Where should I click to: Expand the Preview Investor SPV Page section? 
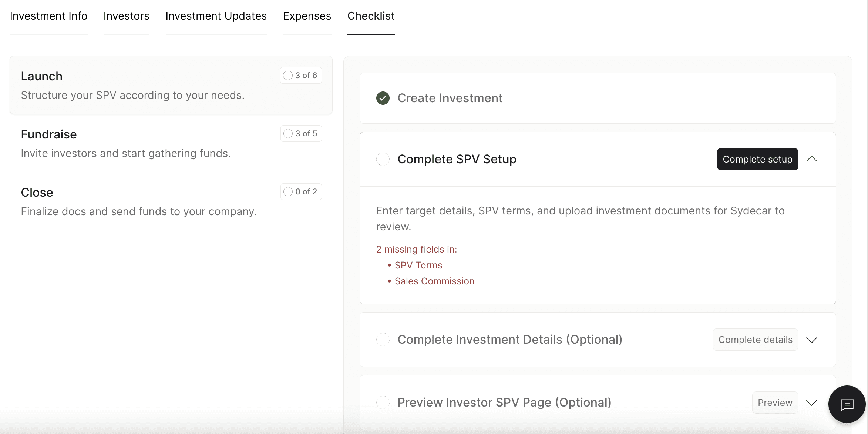click(811, 403)
